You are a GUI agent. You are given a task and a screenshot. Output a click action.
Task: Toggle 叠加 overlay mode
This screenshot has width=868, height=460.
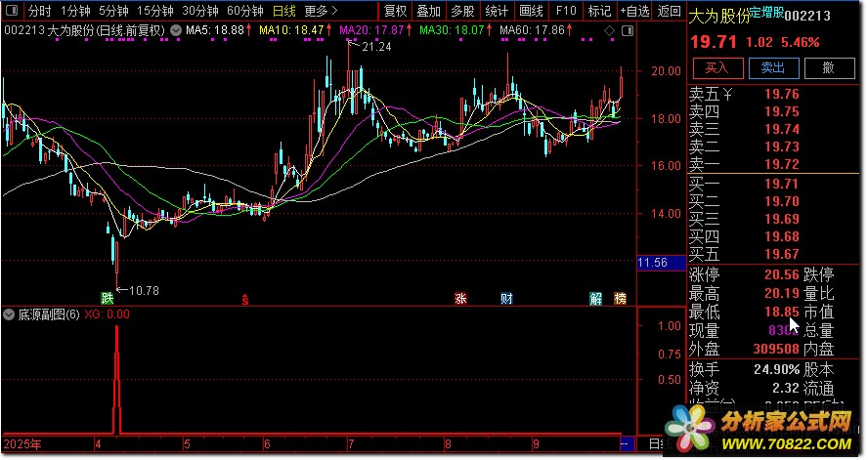point(428,12)
